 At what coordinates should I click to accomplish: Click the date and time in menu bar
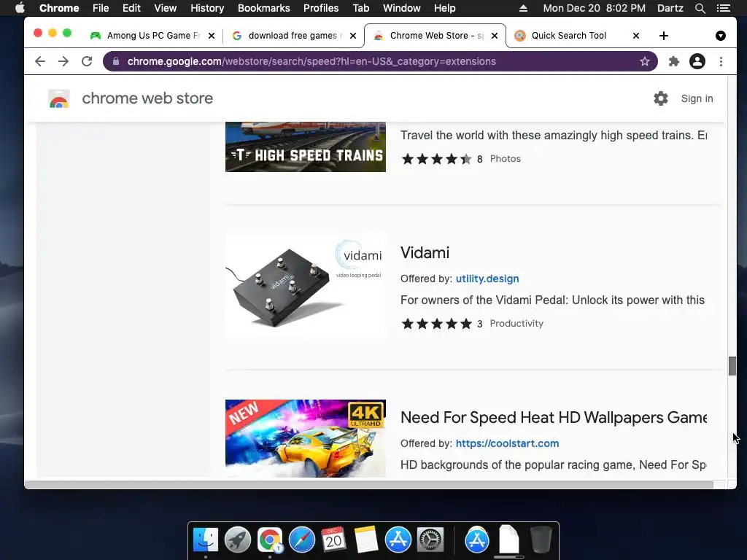tap(594, 8)
